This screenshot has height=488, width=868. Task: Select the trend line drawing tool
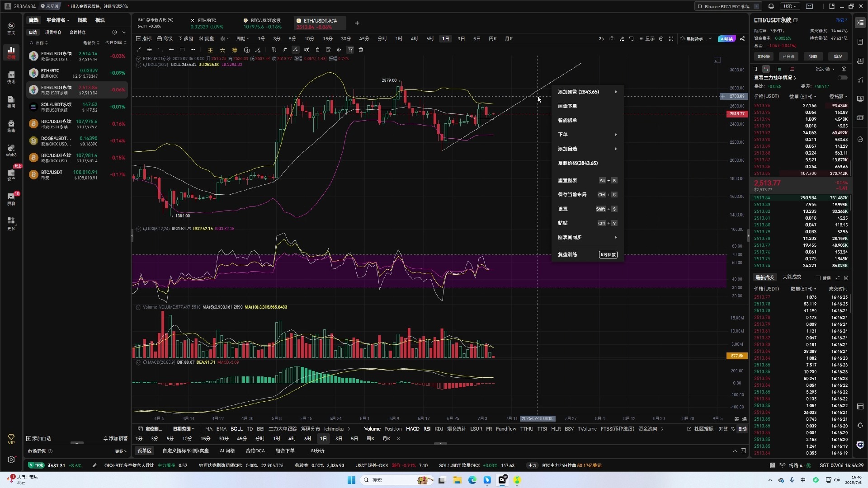coord(139,50)
